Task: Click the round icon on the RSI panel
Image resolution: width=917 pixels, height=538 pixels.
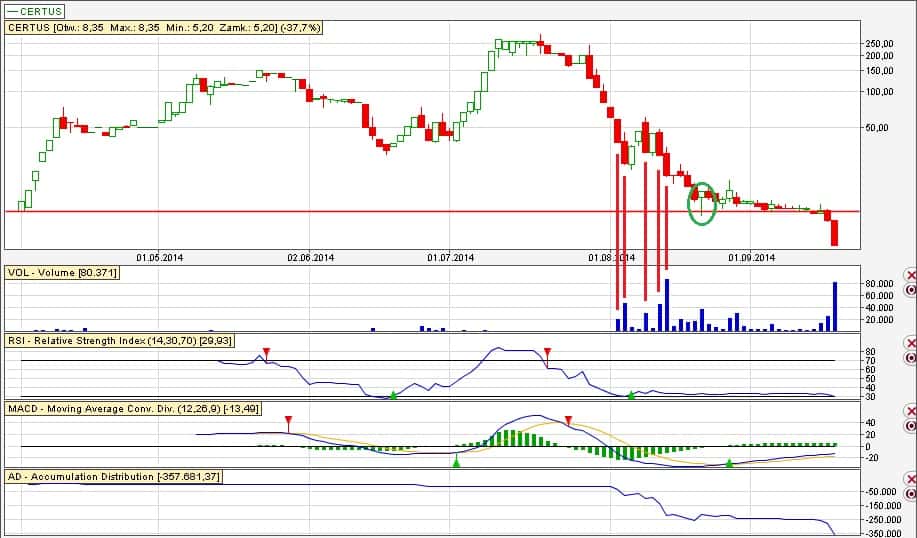Action: pos(910,357)
